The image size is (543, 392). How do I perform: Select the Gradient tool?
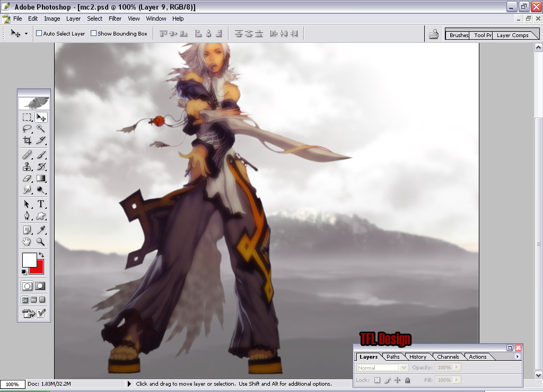point(41,178)
